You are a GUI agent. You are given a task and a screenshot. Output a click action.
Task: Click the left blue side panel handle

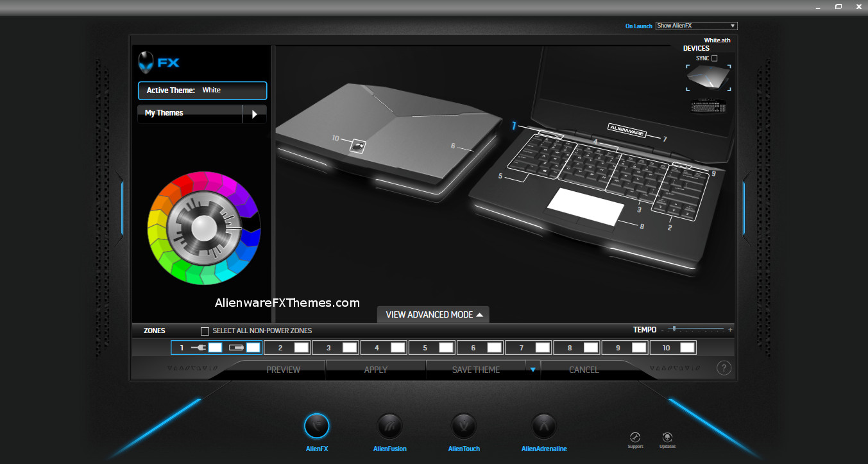122,207
